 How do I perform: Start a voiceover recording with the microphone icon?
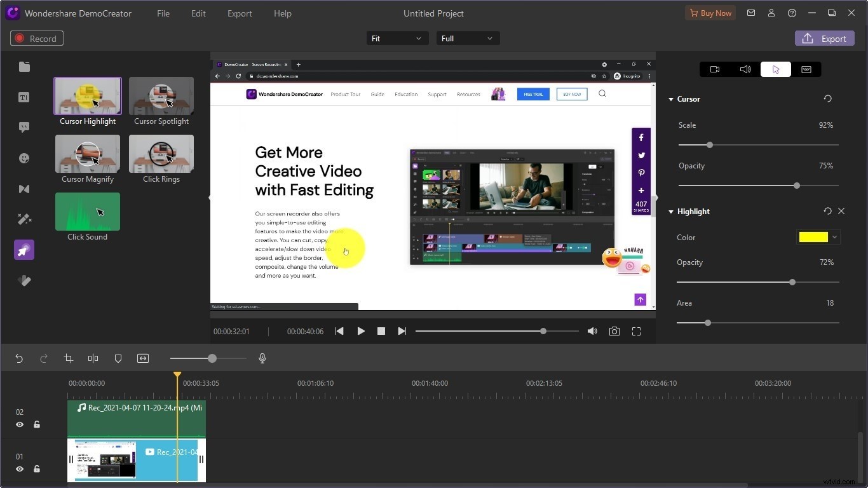pos(262,358)
